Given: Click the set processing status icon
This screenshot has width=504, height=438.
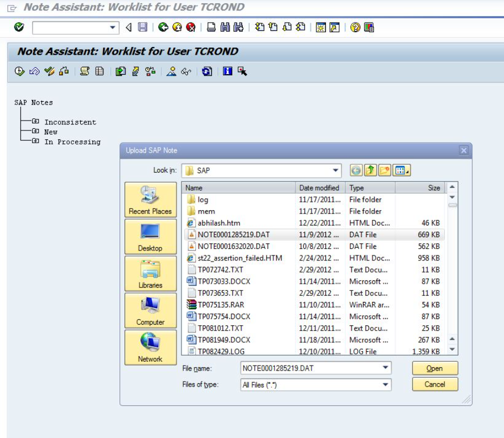Looking at the screenshot, I should [150, 71].
